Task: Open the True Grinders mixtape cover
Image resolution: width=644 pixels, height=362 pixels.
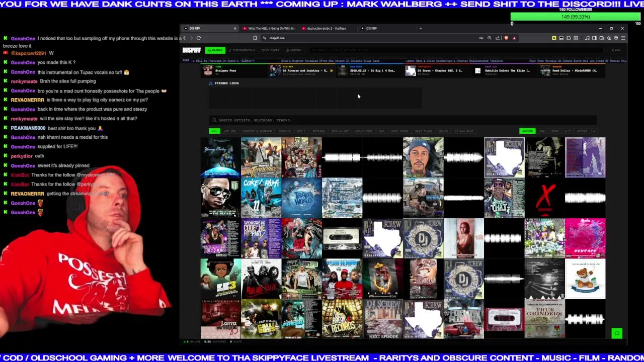Action: [x=544, y=319]
